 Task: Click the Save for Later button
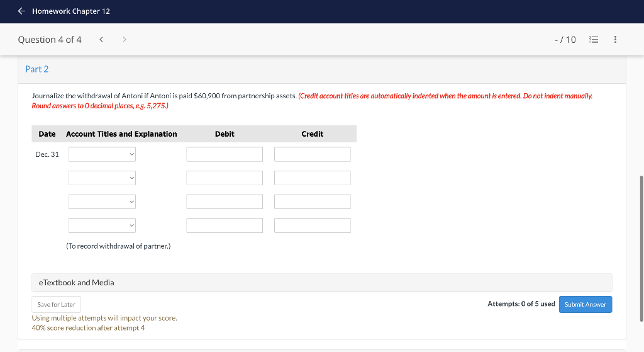[x=56, y=304]
